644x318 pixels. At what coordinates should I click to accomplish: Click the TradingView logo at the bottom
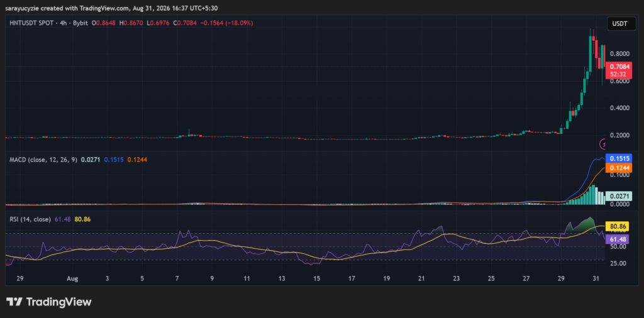click(48, 302)
